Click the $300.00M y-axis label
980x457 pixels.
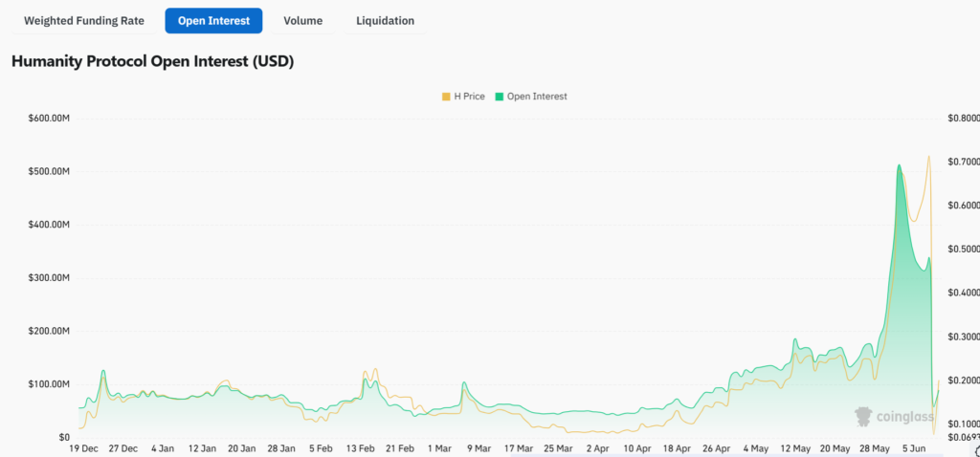coord(49,278)
